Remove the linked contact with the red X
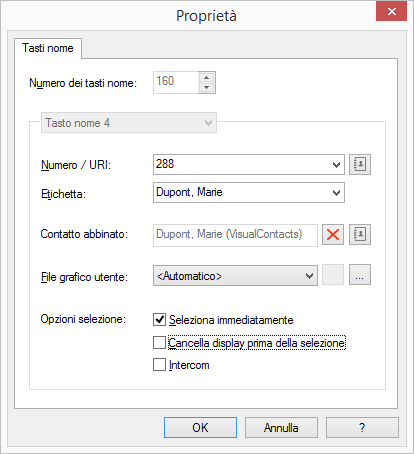This screenshot has width=414, height=454. point(333,234)
